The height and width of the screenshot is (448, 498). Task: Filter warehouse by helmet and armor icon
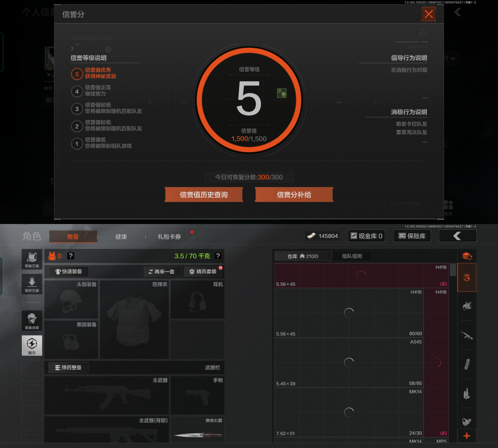(x=466, y=306)
